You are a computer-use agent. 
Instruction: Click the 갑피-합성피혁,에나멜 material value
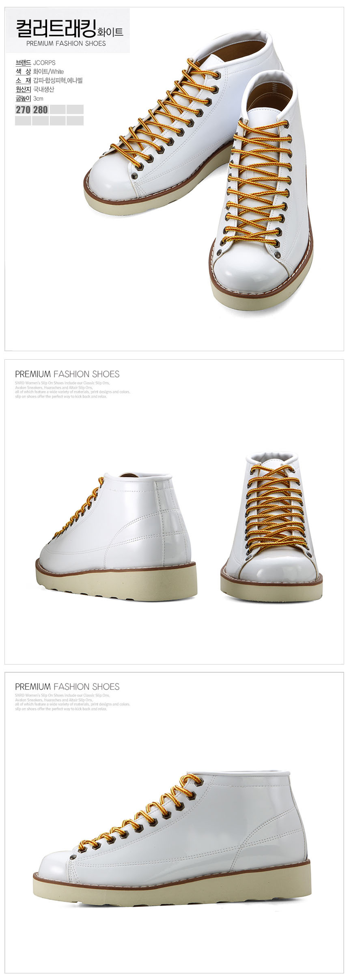[x=58, y=81]
